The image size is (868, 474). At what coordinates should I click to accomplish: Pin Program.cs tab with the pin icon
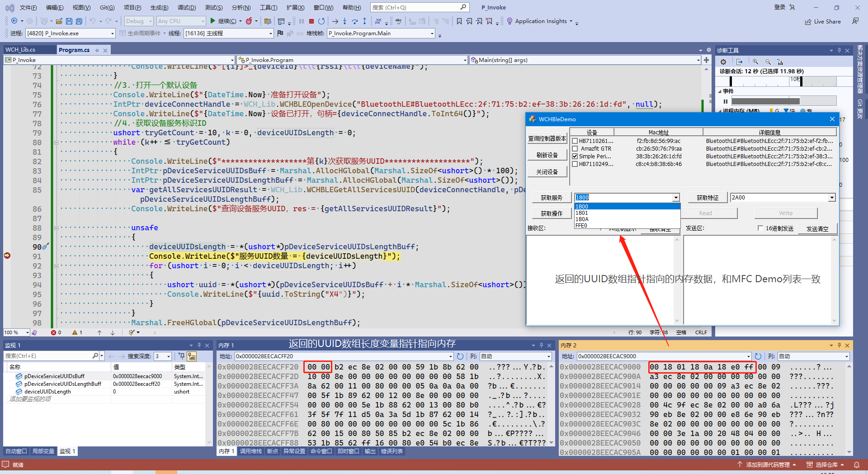[x=97, y=50]
